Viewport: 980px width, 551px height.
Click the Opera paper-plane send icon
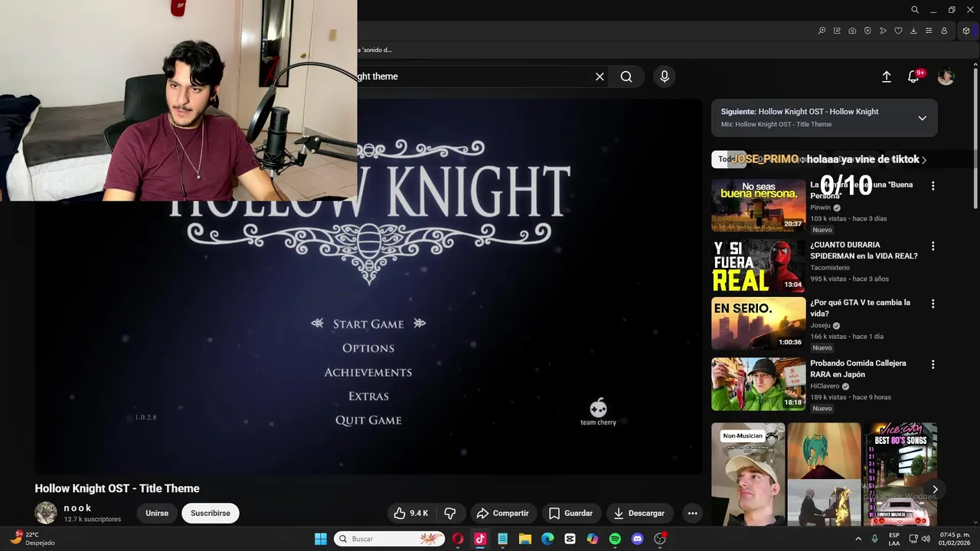click(x=883, y=31)
